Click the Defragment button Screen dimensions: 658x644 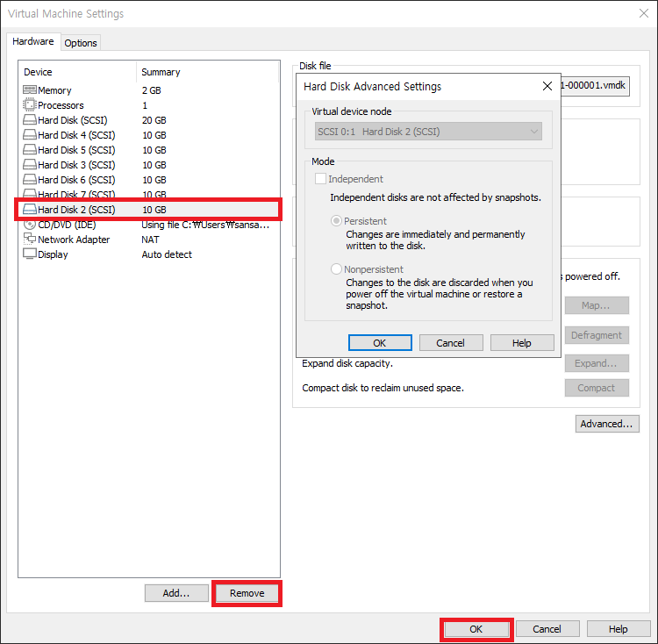point(597,335)
